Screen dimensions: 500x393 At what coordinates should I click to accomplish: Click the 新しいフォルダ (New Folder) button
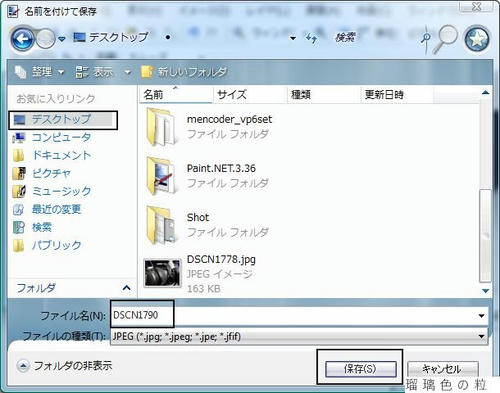[184, 72]
